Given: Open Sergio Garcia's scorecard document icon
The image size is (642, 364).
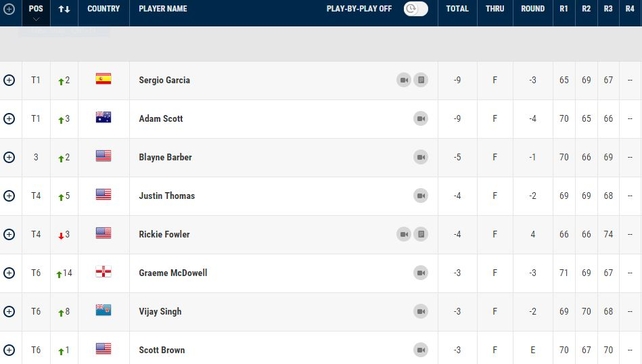Looking at the screenshot, I should 421,80.
